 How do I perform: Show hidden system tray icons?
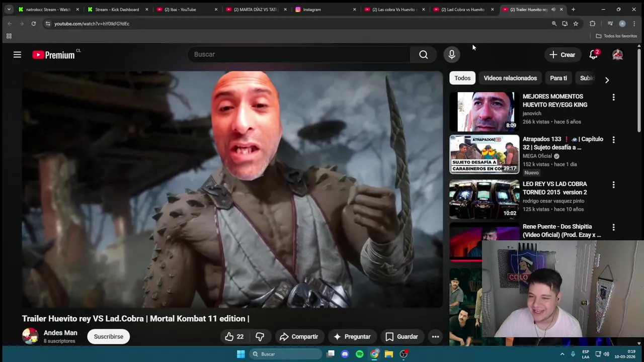[562, 354]
